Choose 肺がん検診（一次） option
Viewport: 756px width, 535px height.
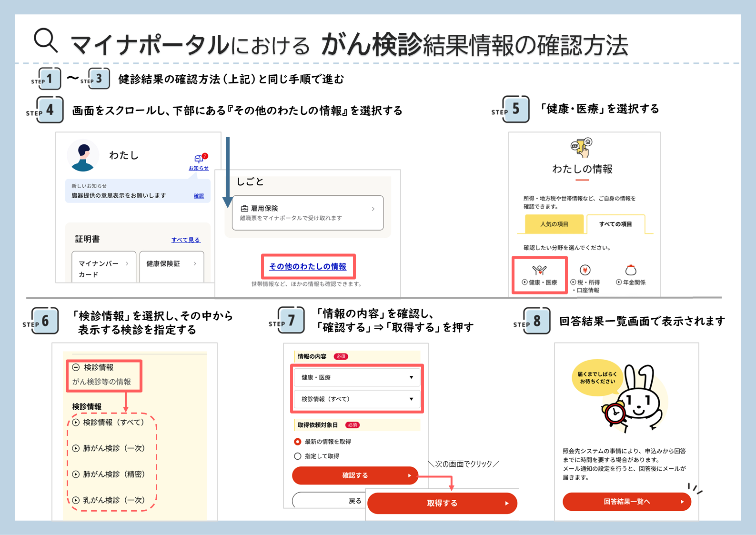point(108,448)
